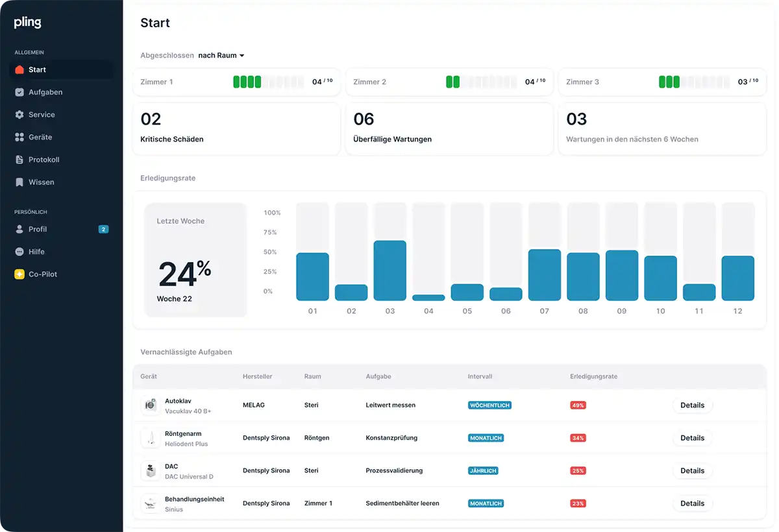Image resolution: width=779 pixels, height=532 pixels.
Task: Click the Profil notification badge
Action: (103, 229)
